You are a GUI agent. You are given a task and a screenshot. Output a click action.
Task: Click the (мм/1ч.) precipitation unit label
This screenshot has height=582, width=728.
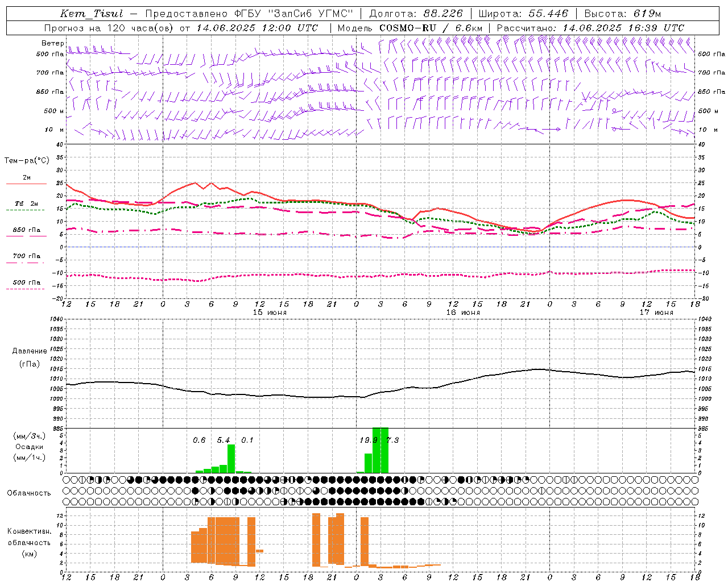pos(30,458)
